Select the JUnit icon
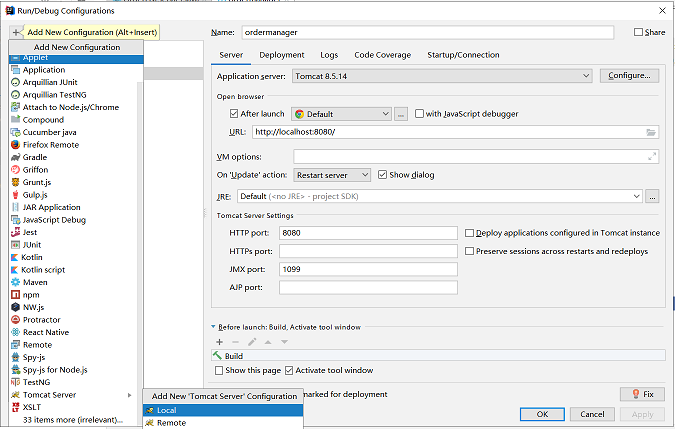 click(15, 244)
